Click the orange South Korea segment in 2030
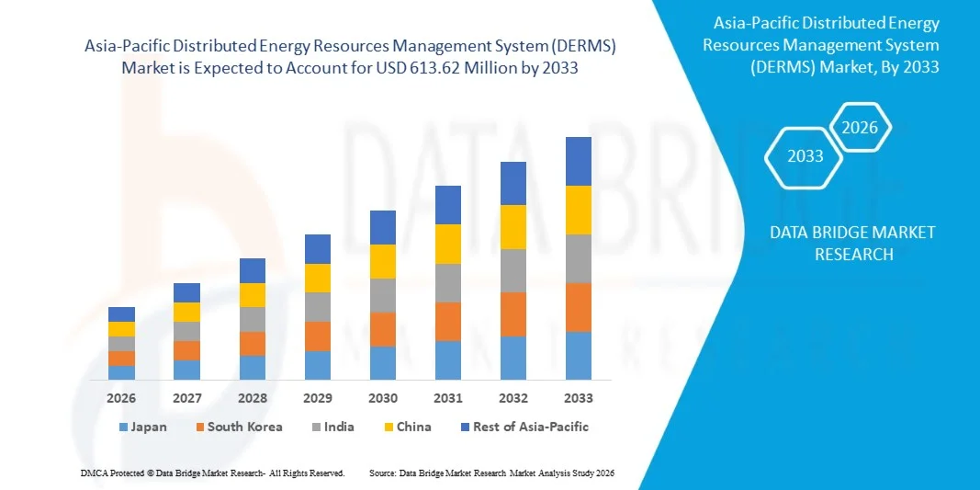Image resolution: width=980 pixels, height=490 pixels. click(x=383, y=329)
